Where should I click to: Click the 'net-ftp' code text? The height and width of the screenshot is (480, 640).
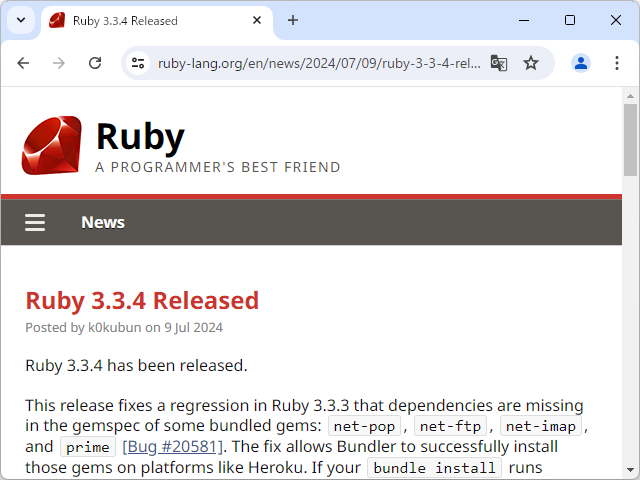[x=450, y=427]
